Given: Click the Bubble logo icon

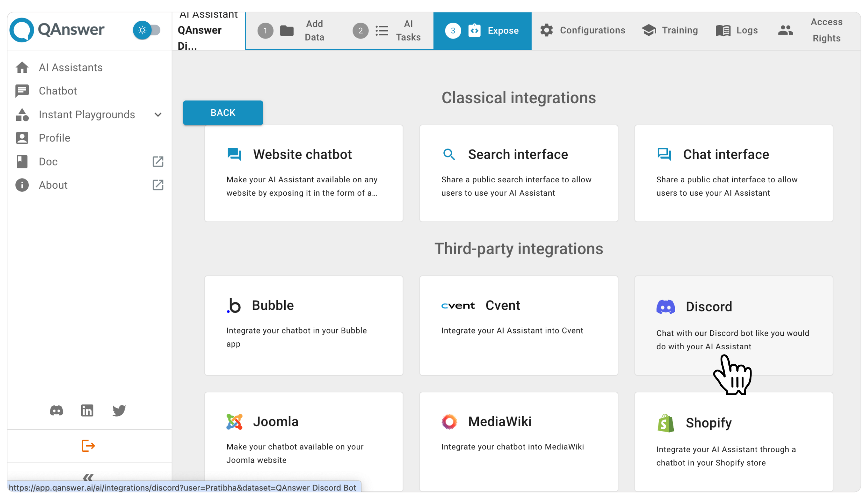Looking at the screenshot, I should click(234, 306).
